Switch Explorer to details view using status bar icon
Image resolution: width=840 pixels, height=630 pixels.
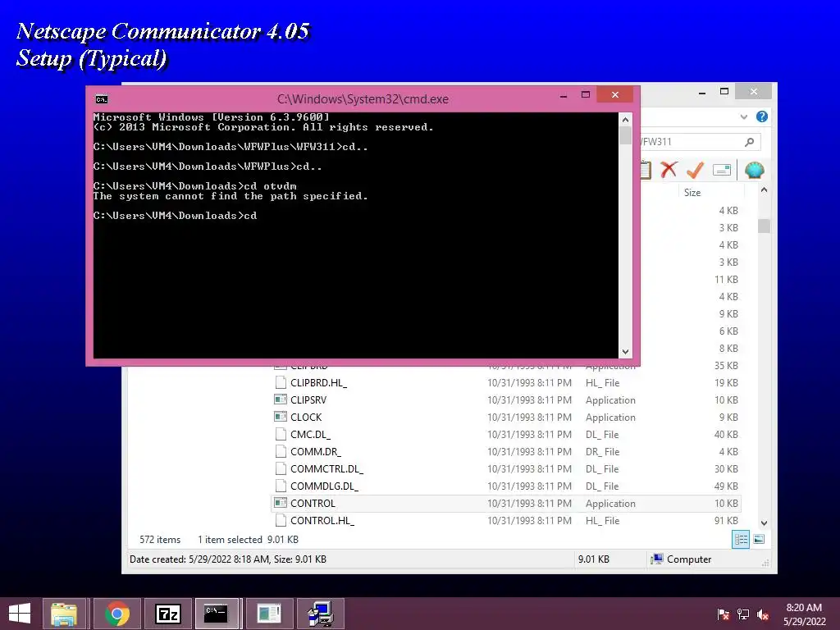[741, 539]
